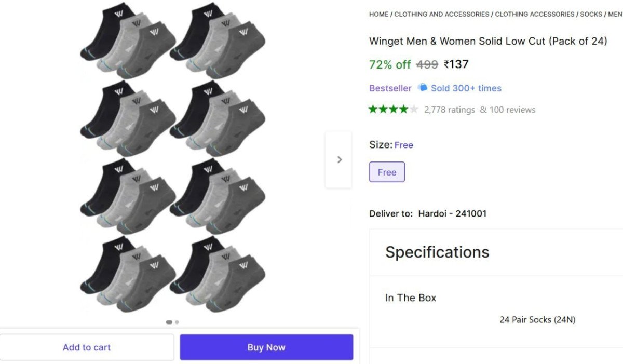The width and height of the screenshot is (623, 364).
Task: Select the active carousel dot under the image
Action: click(x=169, y=322)
